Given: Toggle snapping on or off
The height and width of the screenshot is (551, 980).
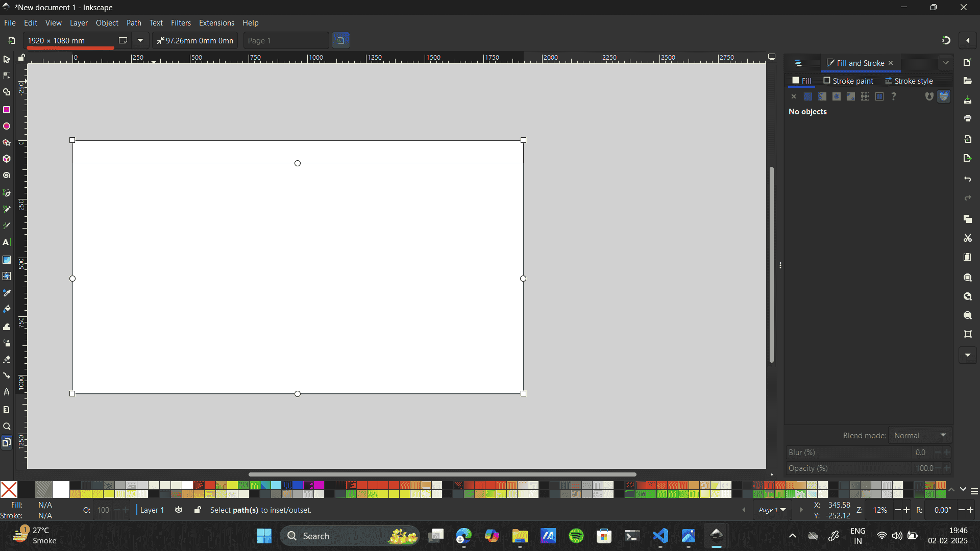Looking at the screenshot, I should (x=946, y=40).
